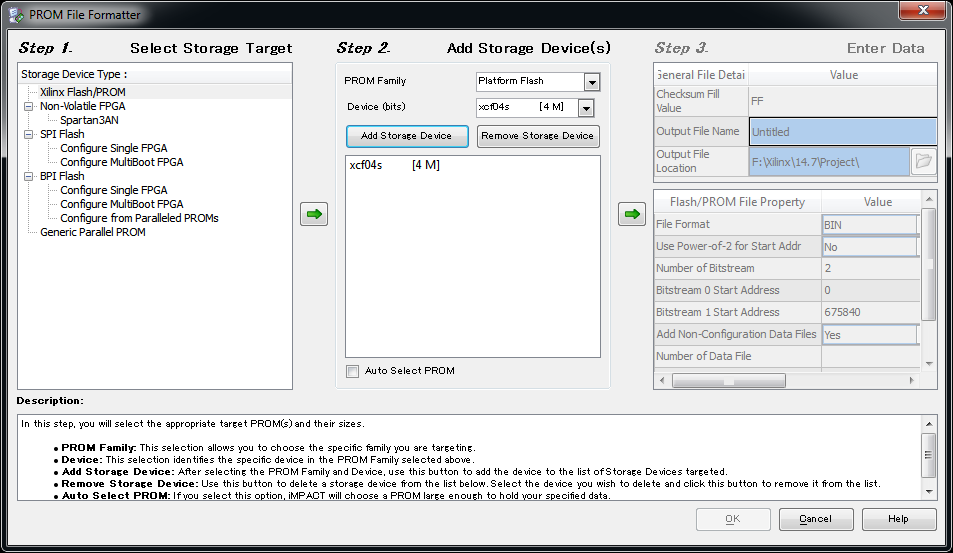Change Use Power-of-2 for Start Addr value
Image resolution: width=953 pixels, height=553 pixels.
pos(870,247)
